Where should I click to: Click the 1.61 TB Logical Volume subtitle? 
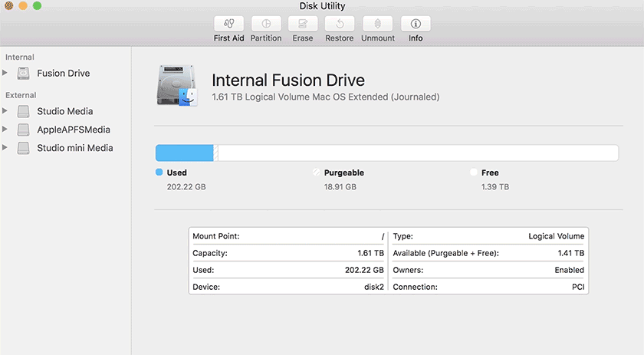click(325, 97)
